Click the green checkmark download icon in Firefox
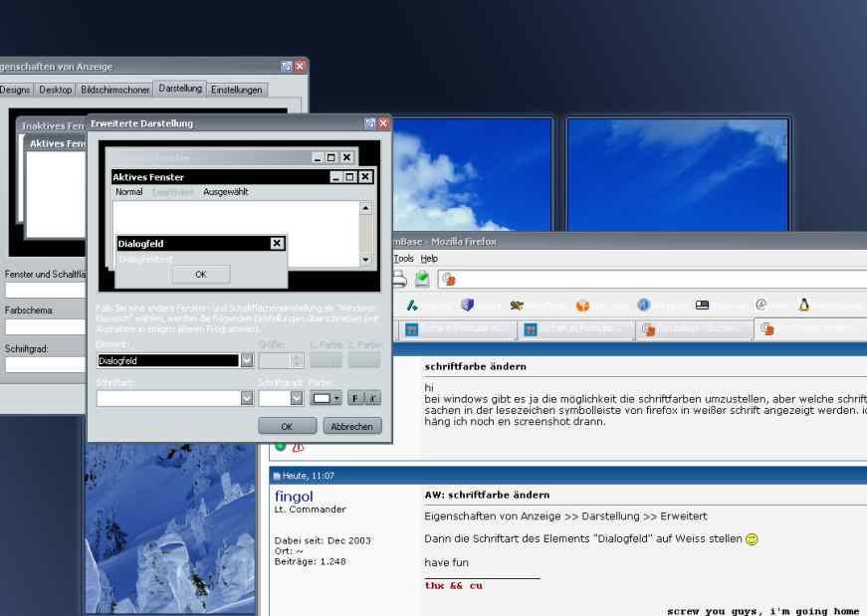 pyautogui.click(x=422, y=279)
